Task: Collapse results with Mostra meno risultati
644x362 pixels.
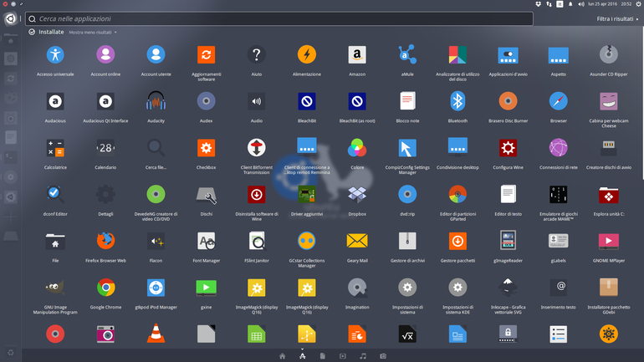Action: [x=92, y=33]
